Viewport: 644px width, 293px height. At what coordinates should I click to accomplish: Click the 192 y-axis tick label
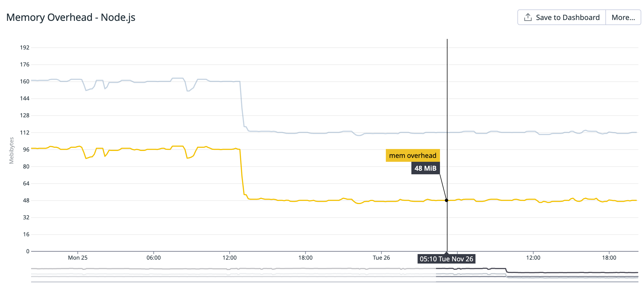coord(25,48)
